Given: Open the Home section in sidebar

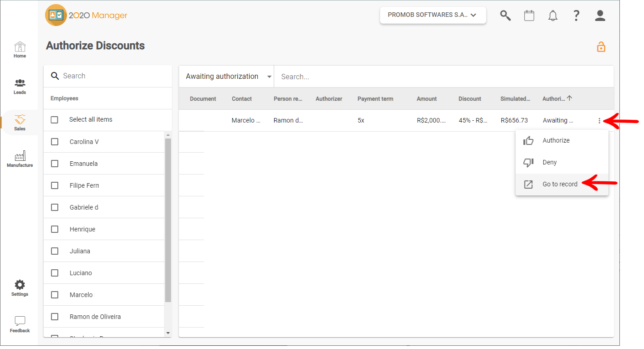Looking at the screenshot, I should pyautogui.click(x=20, y=50).
